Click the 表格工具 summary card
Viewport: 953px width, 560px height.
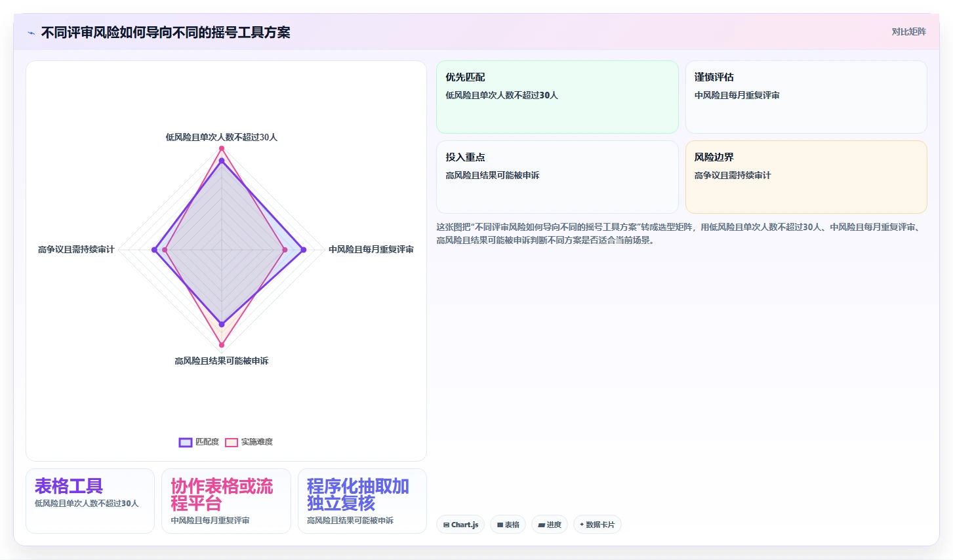[x=90, y=501]
